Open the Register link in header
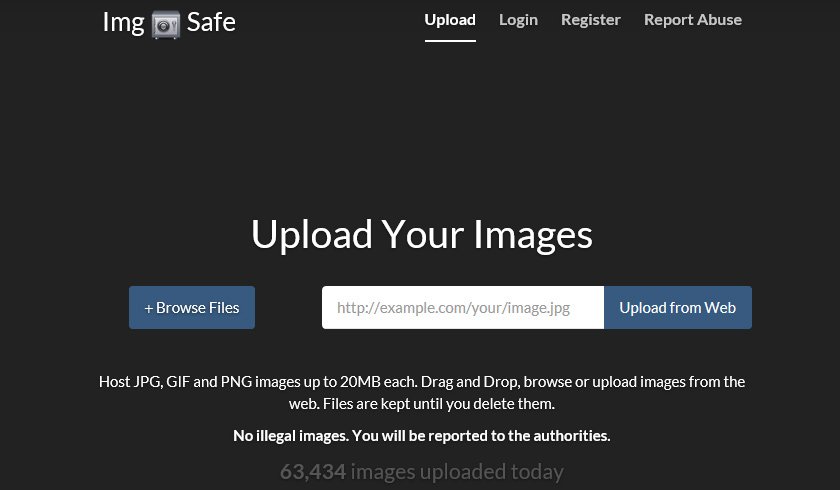This screenshot has width=840, height=490. tap(591, 20)
